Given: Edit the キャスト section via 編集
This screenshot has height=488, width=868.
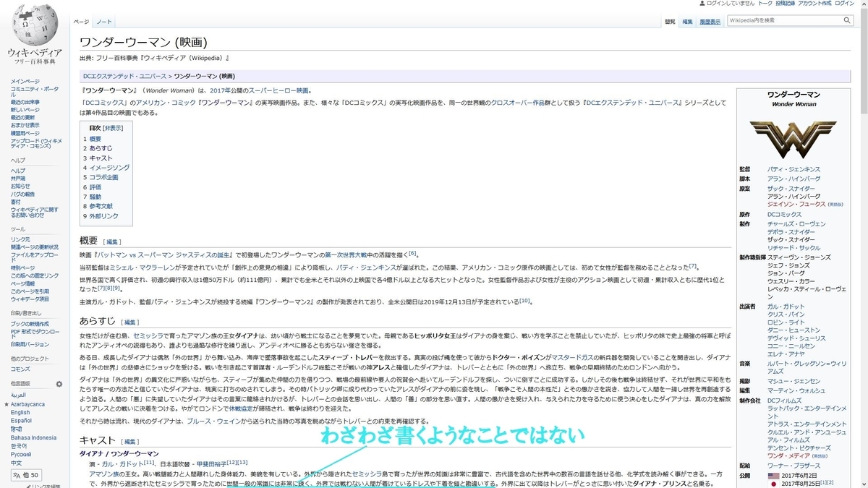Looking at the screenshot, I should (x=130, y=441).
